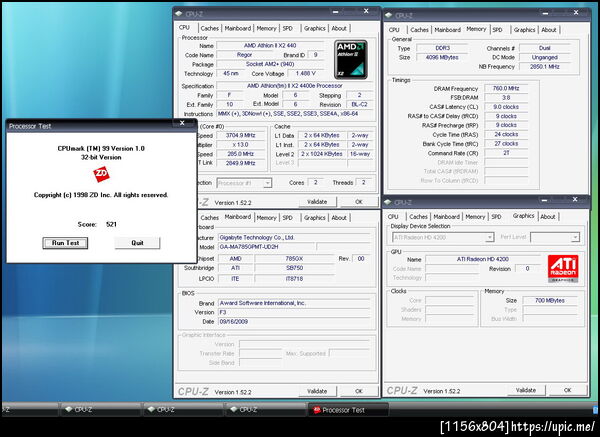Click OK in the CPU tab window
This screenshot has height=437, width=600.
(x=359, y=202)
